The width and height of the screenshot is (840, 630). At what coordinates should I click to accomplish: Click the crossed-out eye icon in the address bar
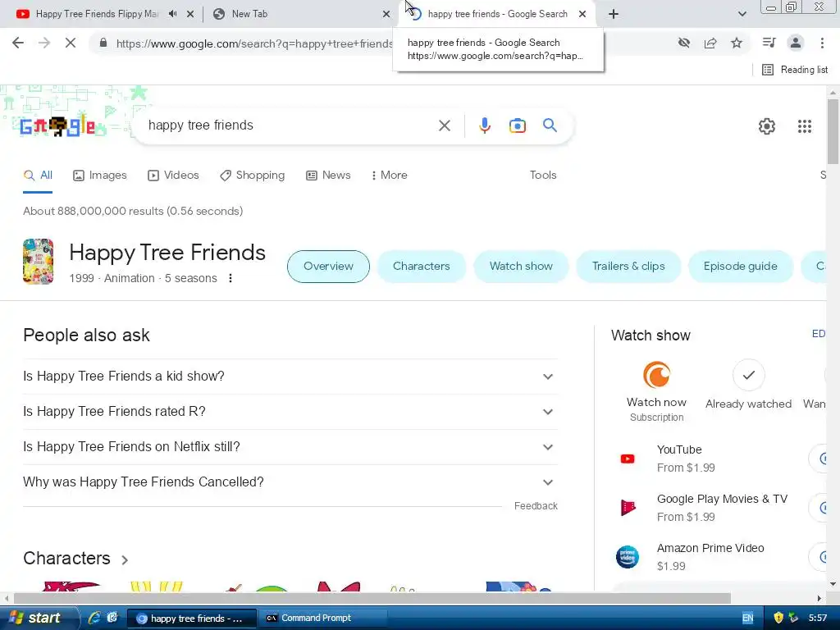(684, 43)
